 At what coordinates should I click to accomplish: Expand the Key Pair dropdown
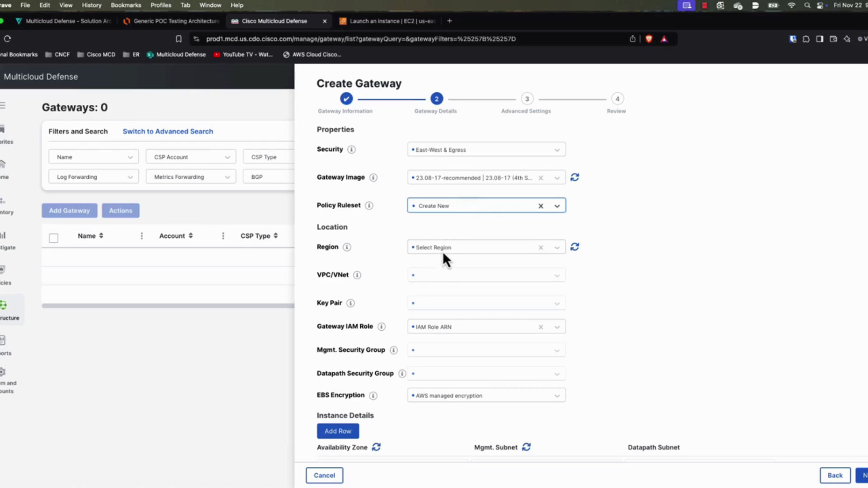click(486, 303)
